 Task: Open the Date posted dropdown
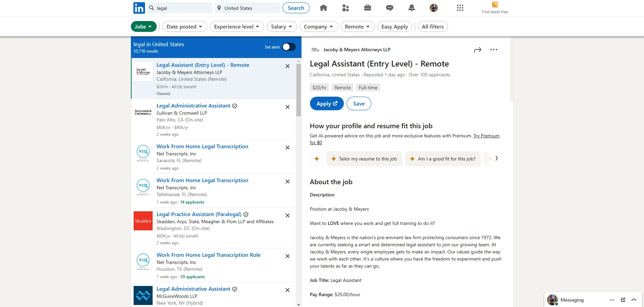tap(185, 26)
